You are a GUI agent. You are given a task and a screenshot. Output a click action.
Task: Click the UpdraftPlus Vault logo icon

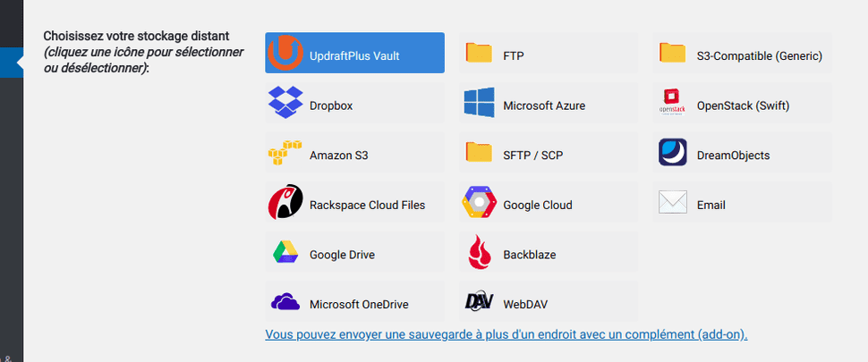click(x=285, y=53)
